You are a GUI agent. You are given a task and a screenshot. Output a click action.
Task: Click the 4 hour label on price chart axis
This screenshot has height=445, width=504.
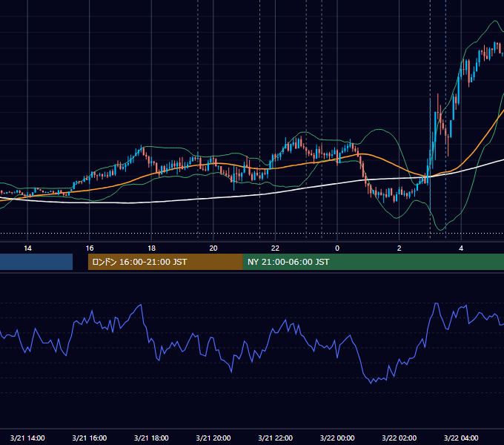point(461,248)
